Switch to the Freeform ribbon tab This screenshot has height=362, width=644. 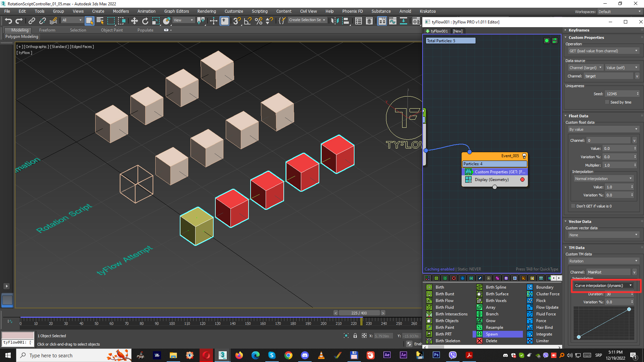pos(47,30)
